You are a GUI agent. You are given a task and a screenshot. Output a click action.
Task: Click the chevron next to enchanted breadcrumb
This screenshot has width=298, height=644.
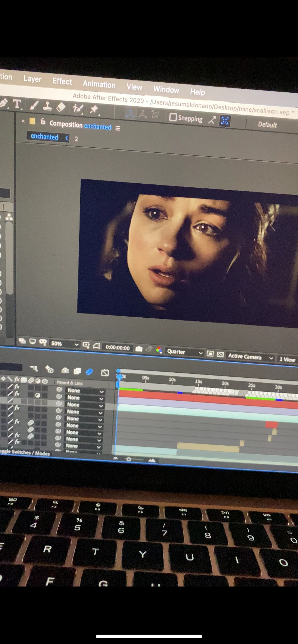click(67, 138)
